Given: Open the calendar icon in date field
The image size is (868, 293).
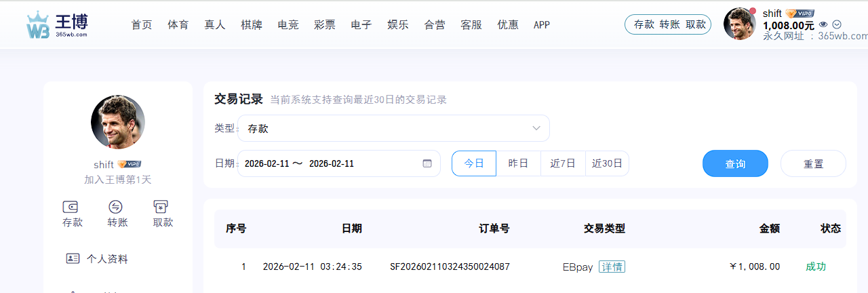Looking at the screenshot, I should pos(427,163).
